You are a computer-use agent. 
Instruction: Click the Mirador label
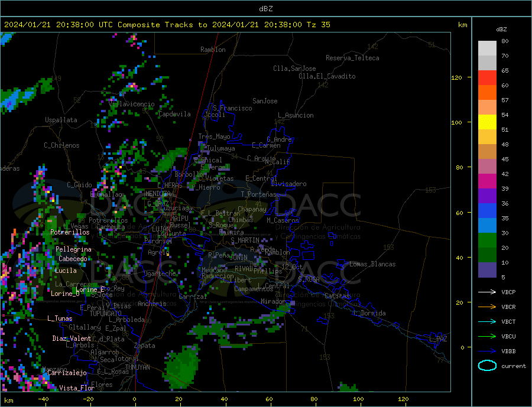tap(273, 301)
